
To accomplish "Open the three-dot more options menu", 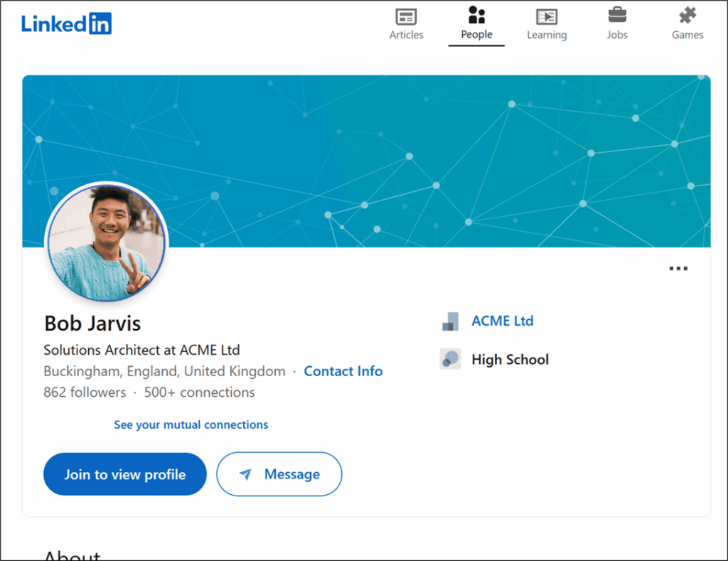I will pyautogui.click(x=678, y=269).
